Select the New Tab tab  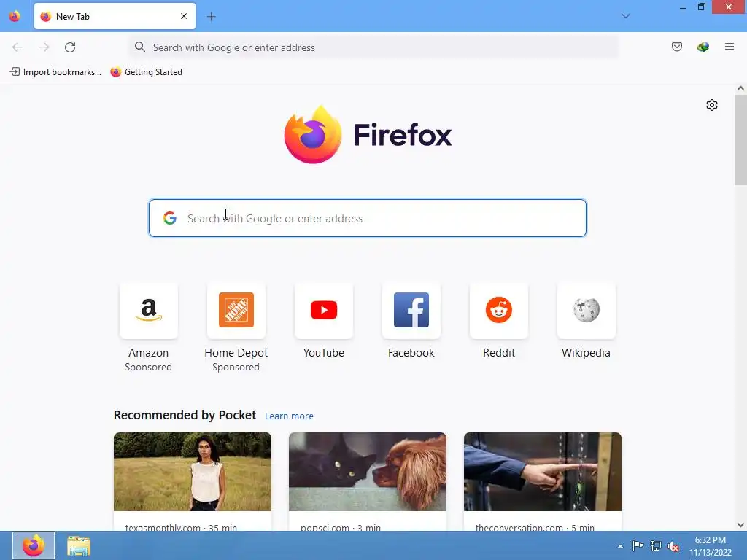click(x=115, y=16)
